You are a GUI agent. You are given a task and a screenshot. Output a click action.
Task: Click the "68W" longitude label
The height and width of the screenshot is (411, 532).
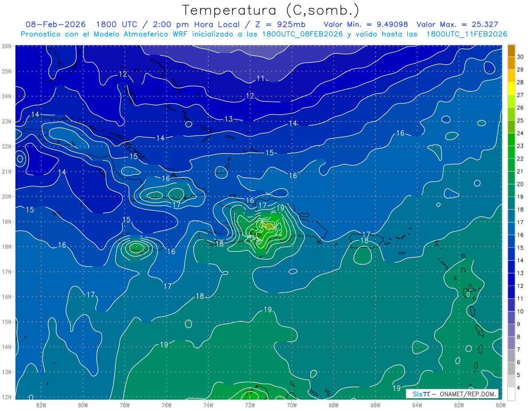click(x=334, y=405)
